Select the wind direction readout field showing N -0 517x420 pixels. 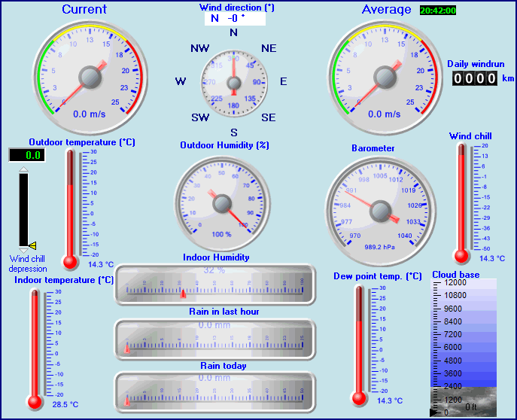point(235,19)
